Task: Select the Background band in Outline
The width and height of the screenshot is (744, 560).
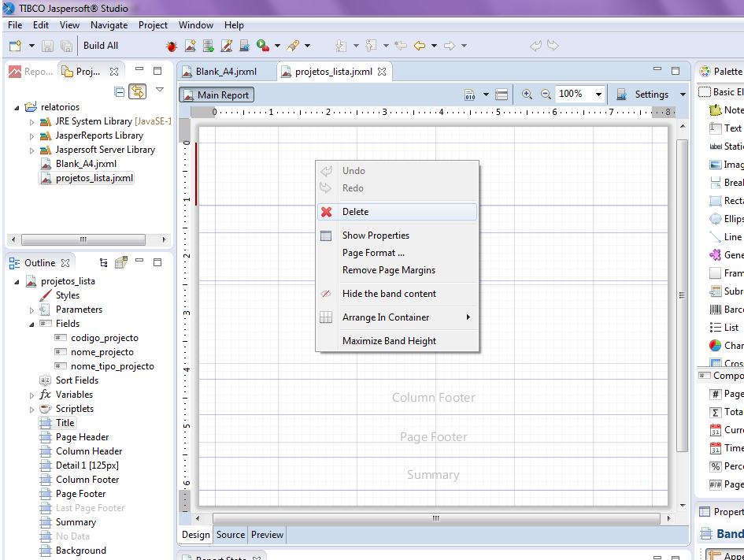Action: pyautogui.click(x=80, y=551)
